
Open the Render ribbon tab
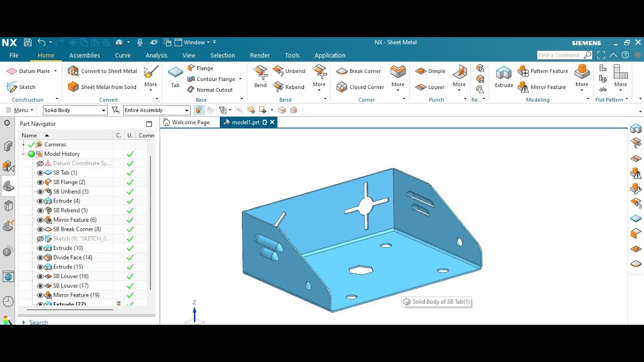point(260,55)
